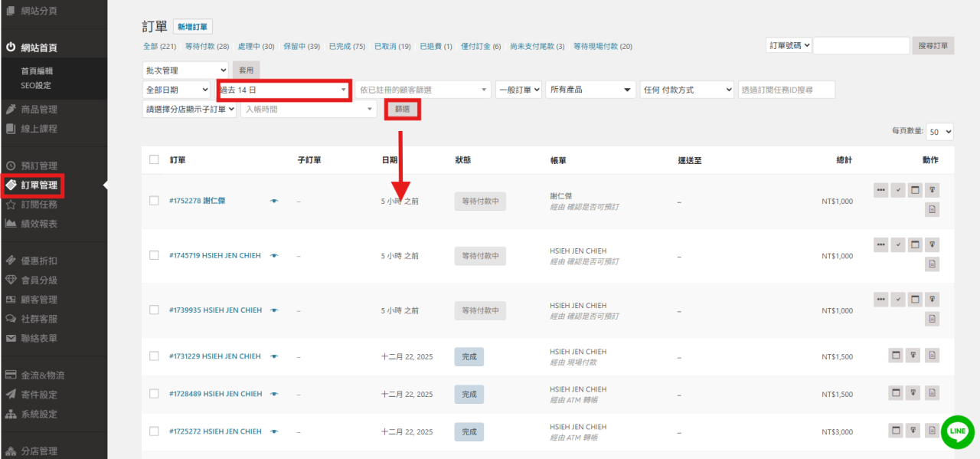Tick checkbox for order #1752278 謝仁傑

click(x=154, y=201)
